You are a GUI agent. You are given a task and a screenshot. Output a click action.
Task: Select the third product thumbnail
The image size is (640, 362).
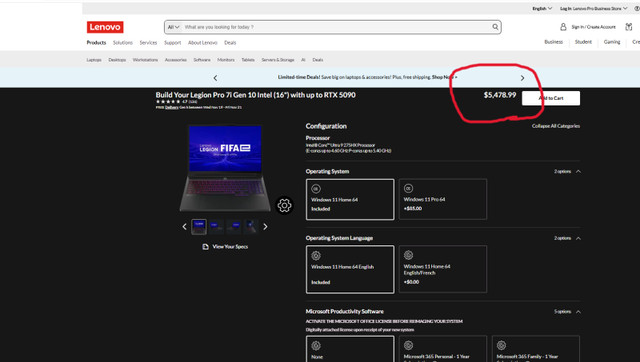pos(234,227)
